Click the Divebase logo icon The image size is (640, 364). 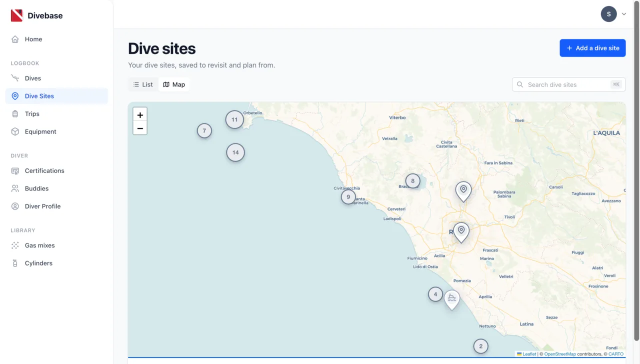[x=16, y=15]
